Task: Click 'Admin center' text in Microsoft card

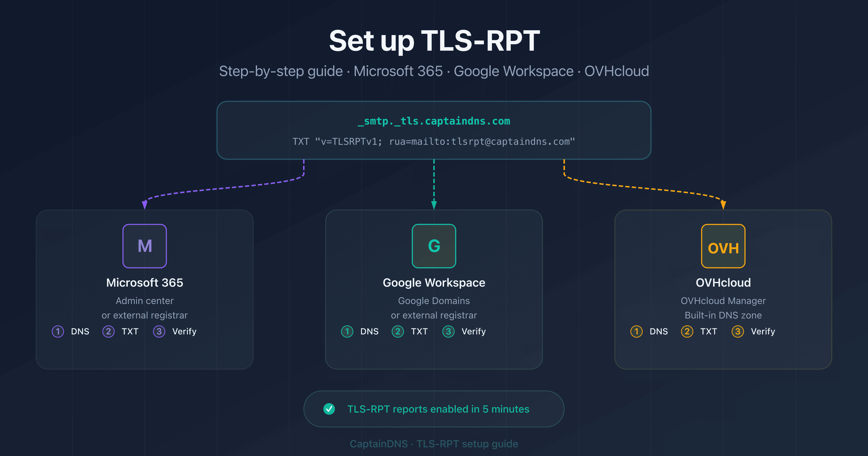Action: pos(145,301)
